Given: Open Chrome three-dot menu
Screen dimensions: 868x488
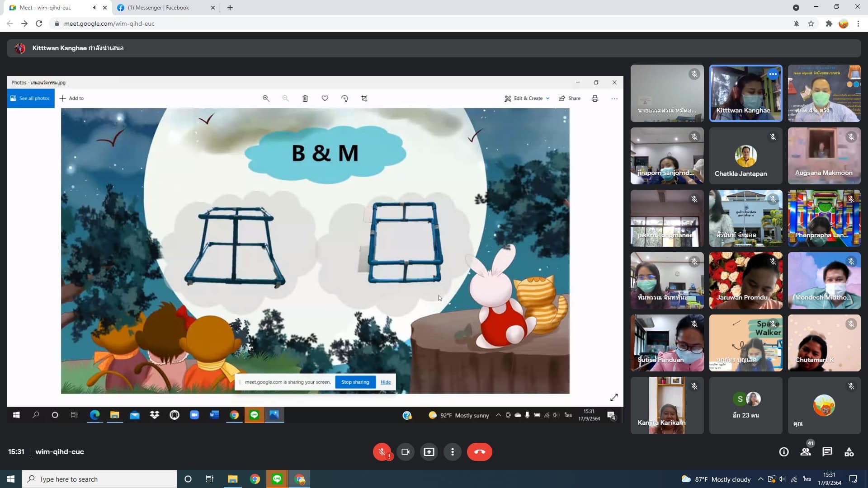Looking at the screenshot, I should point(858,23).
